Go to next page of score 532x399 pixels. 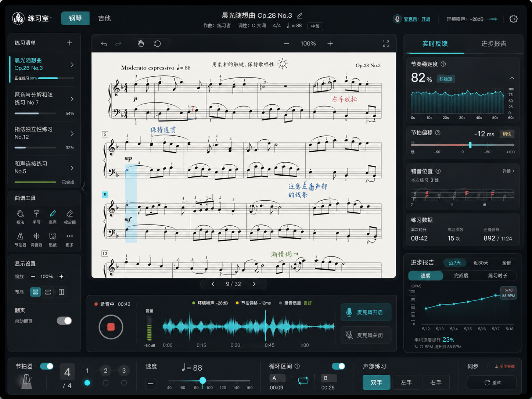(x=254, y=284)
